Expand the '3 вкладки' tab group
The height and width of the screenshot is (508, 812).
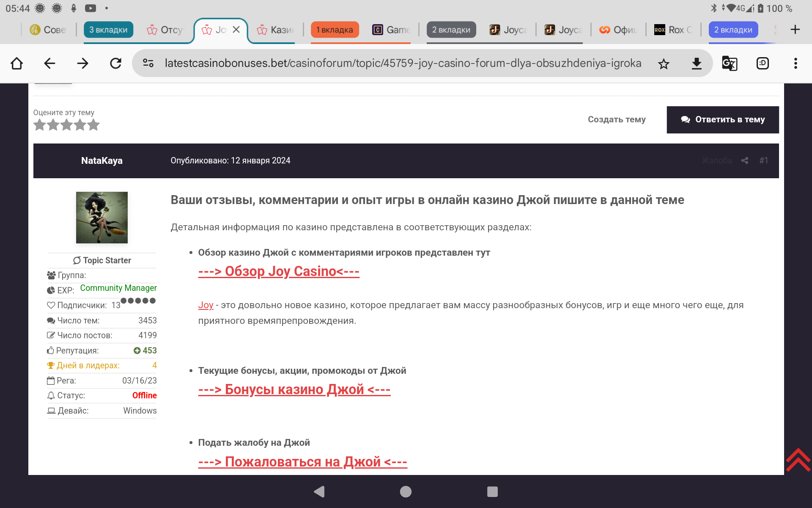[108, 30]
